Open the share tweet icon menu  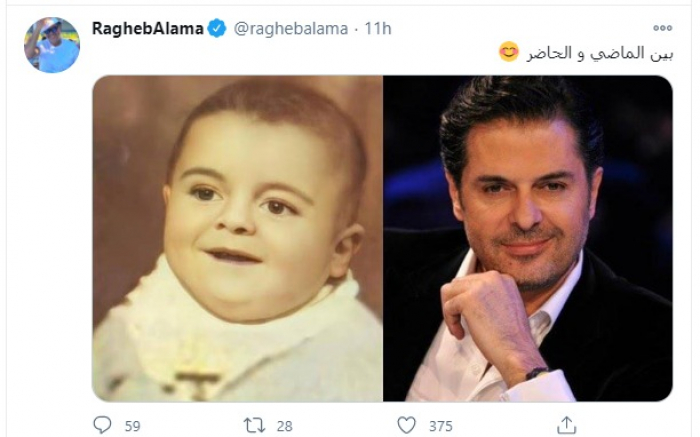567,425
